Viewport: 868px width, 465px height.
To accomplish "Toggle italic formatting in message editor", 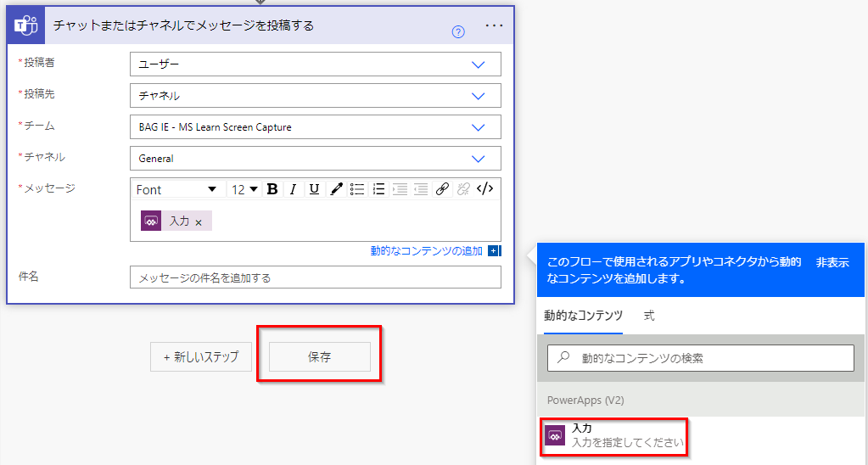I will [293, 189].
